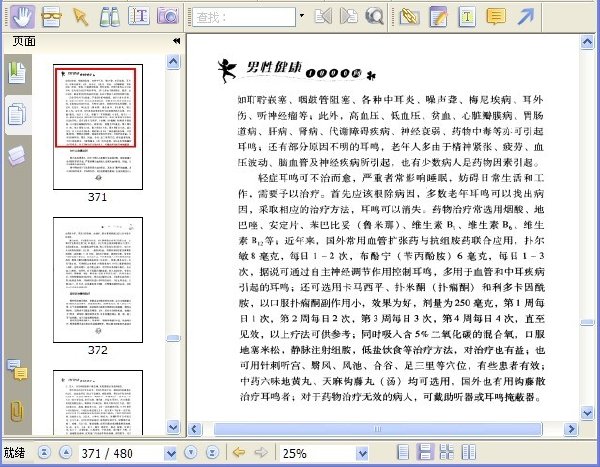
Task: Open the bookmarks sidebar tab
Action: 17,73
